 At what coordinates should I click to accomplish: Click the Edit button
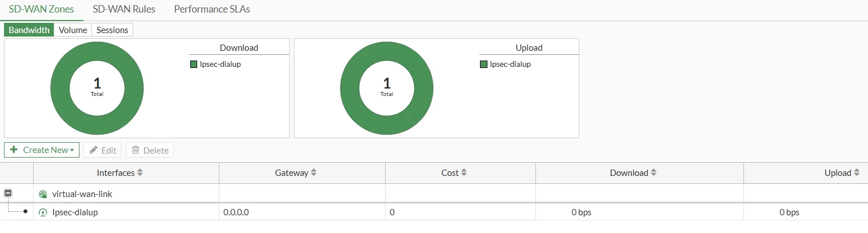(103, 150)
